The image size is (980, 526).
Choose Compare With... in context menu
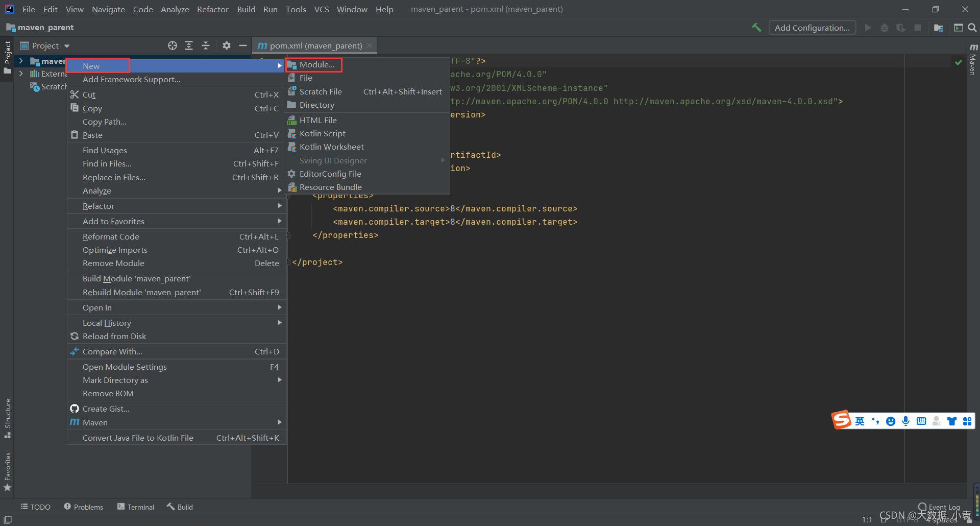click(x=177, y=351)
